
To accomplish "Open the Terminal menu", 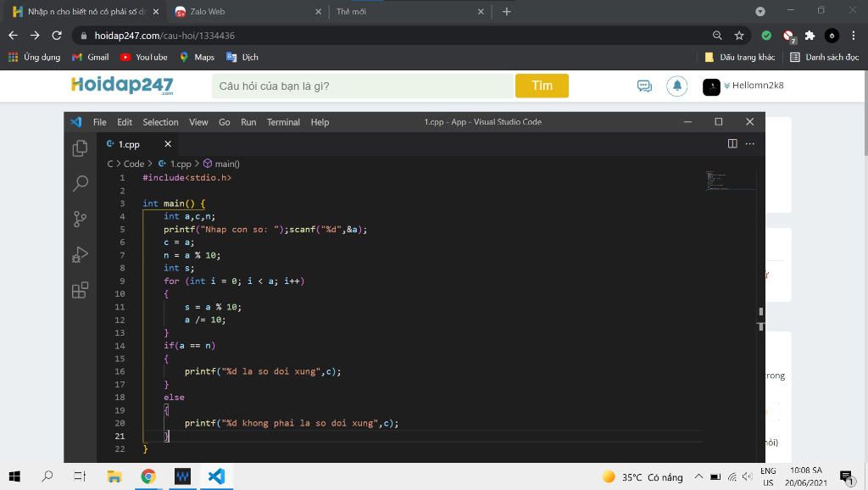I will (283, 122).
